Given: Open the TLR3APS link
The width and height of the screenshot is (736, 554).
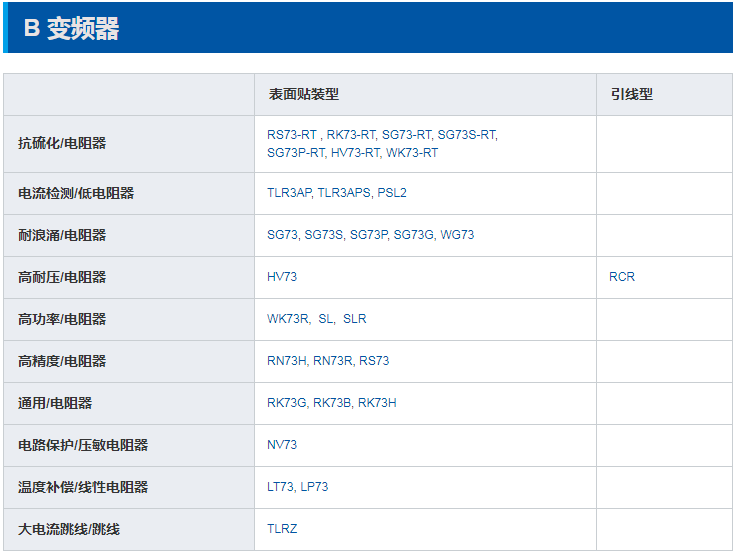Looking at the screenshot, I should point(344,193).
